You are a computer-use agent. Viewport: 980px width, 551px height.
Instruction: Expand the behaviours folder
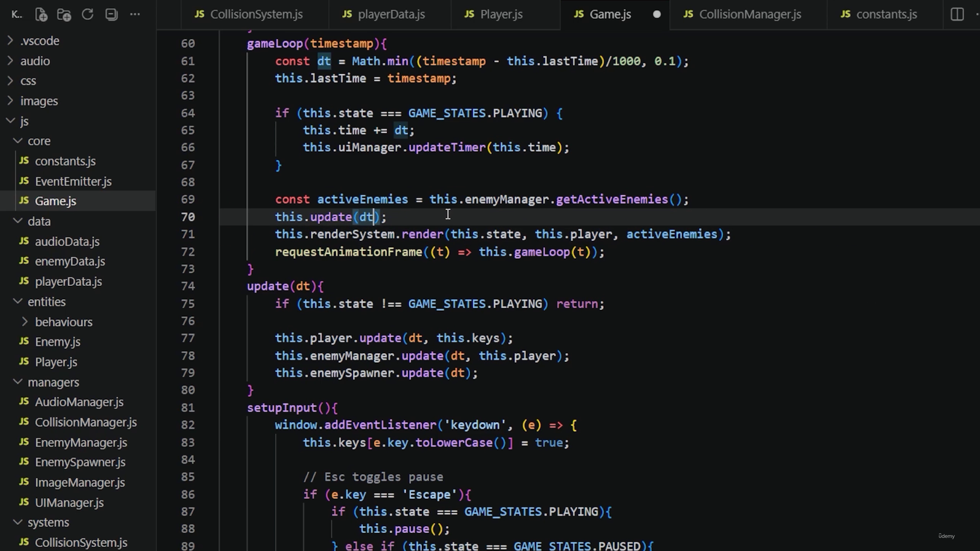coord(78,322)
